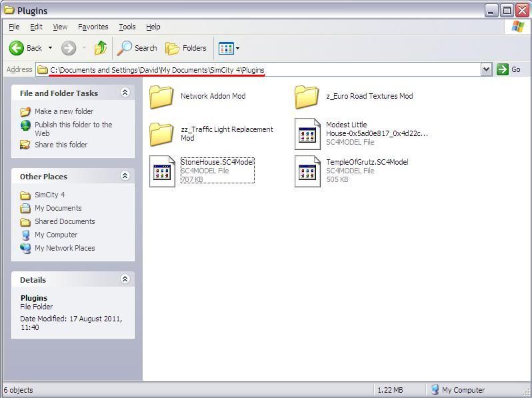Click the Plugins folder icon in title bar
Image resolution: width=532 pixels, height=398 pixels.
(x=9, y=10)
